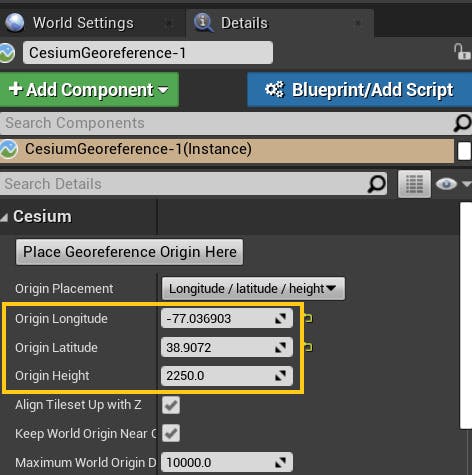Click the details panel vertical scrollbar
Screen dimensions: 472x475
(x=466, y=315)
